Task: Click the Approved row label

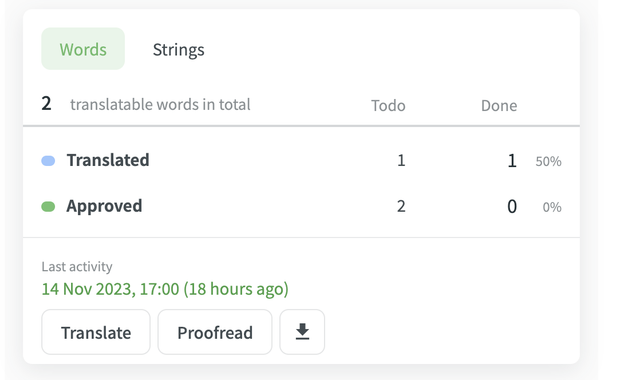Action: 104,206
